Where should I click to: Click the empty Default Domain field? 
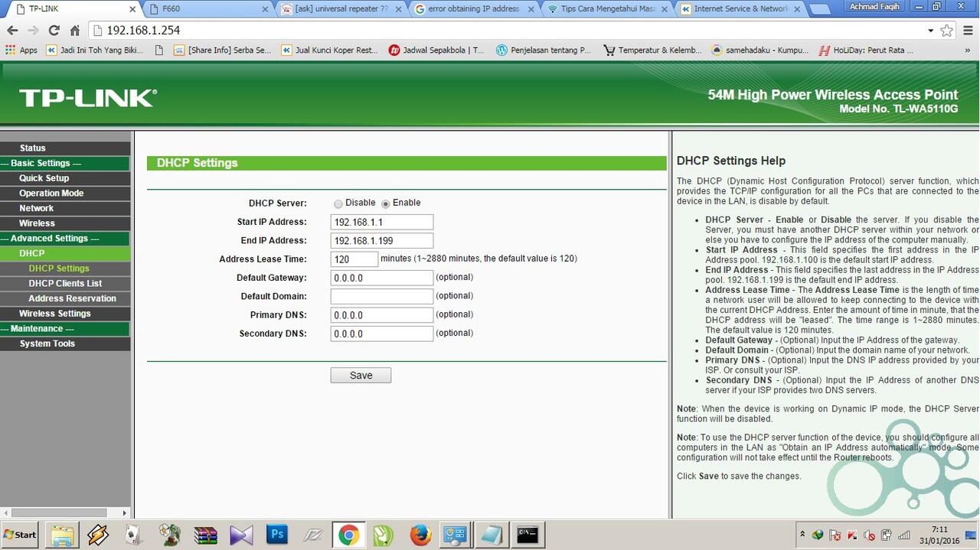pos(382,296)
